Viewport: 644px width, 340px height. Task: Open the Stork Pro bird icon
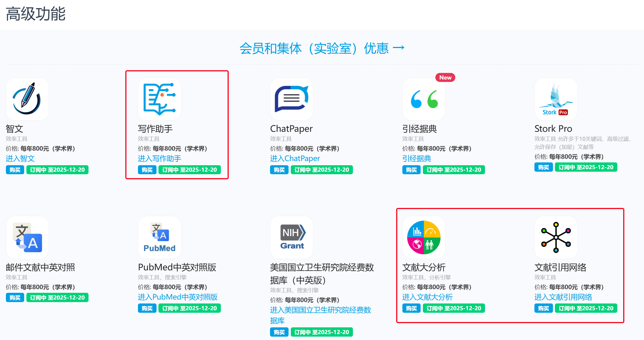pos(556,99)
